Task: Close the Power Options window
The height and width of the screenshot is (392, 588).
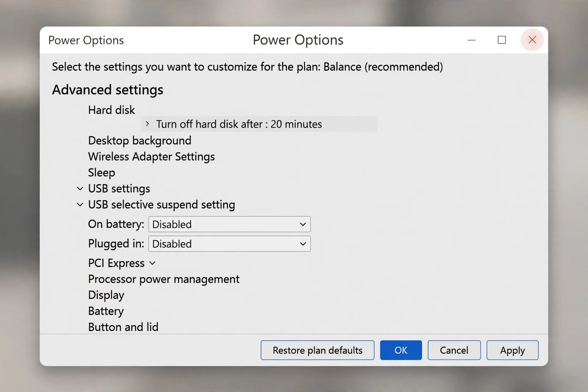Action: (x=532, y=40)
